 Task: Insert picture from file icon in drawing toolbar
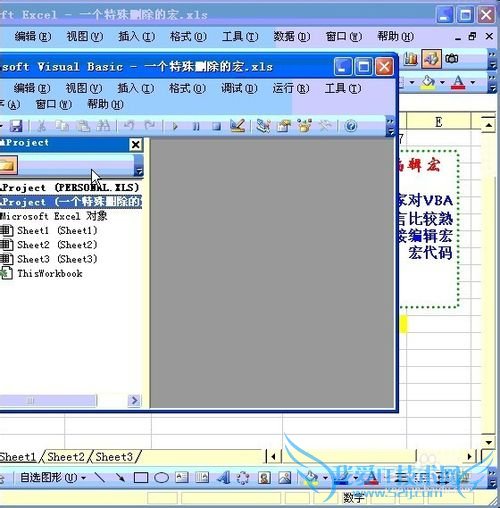[x=285, y=478]
